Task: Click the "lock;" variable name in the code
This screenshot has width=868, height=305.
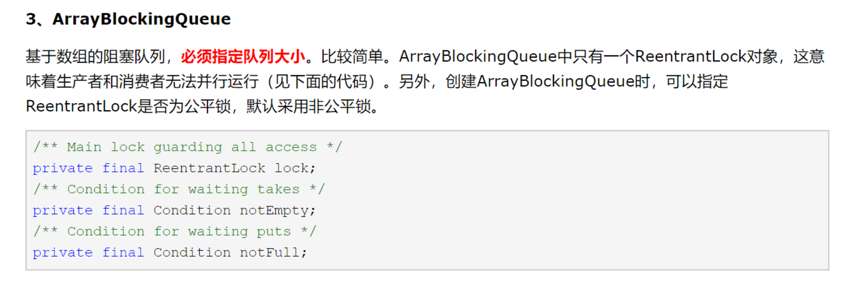Action: [295, 168]
